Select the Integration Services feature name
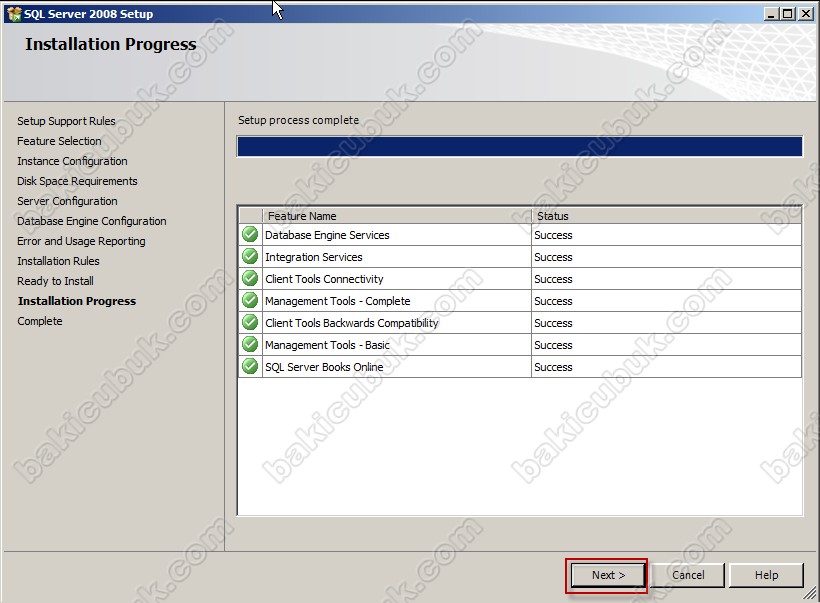The image size is (820, 603). point(314,257)
